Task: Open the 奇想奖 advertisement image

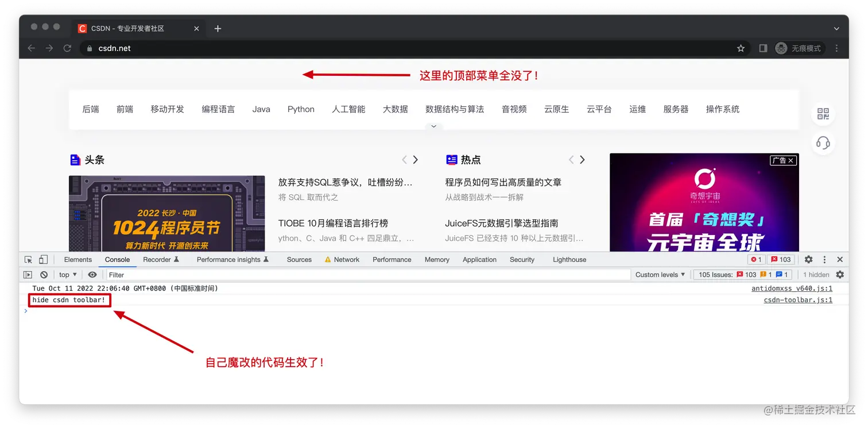Action: (x=704, y=203)
